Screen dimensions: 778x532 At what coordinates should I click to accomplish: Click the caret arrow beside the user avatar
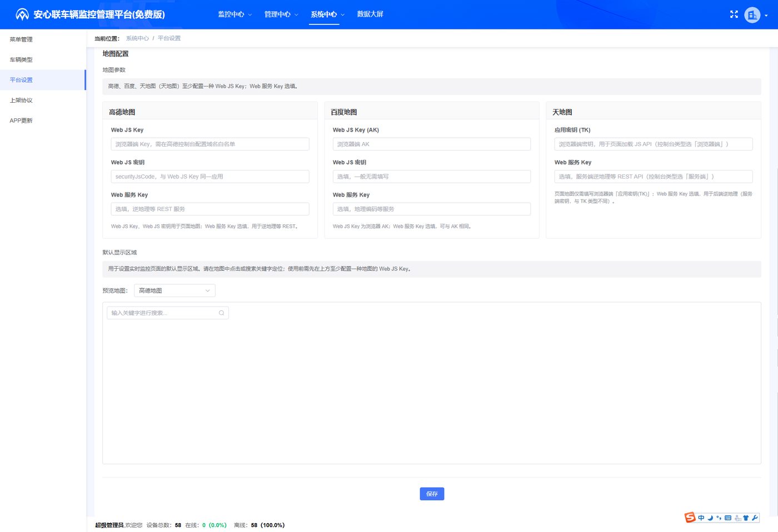pyautogui.click(x=766, y=16)
